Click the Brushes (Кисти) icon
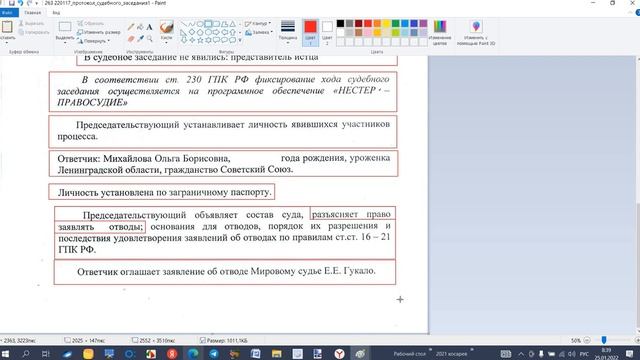 [167, 27]
